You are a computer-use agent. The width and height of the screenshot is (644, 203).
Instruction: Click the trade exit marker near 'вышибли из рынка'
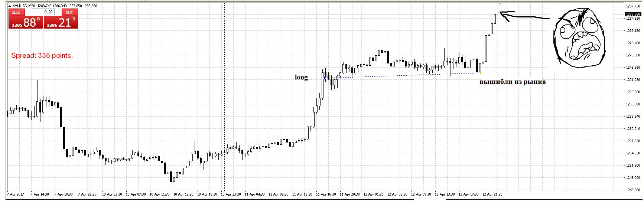[480, 73]
